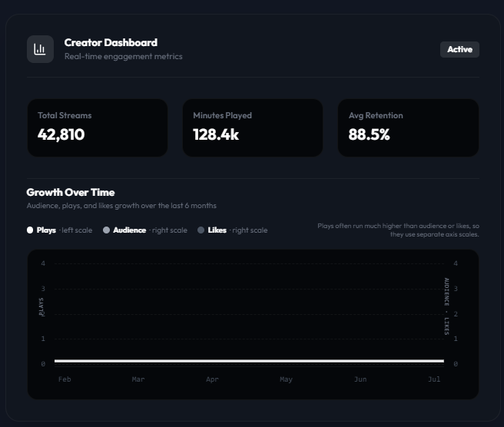Toggle the Likes series legend dot
This screenshot has height=427, width=504.
[201, 230]
